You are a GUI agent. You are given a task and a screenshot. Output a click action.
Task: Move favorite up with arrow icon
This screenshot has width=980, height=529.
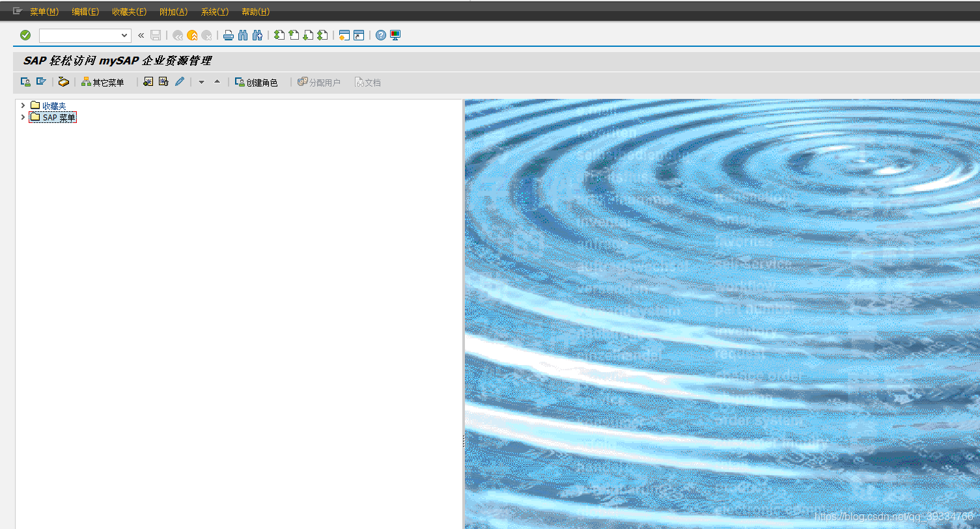217,82
